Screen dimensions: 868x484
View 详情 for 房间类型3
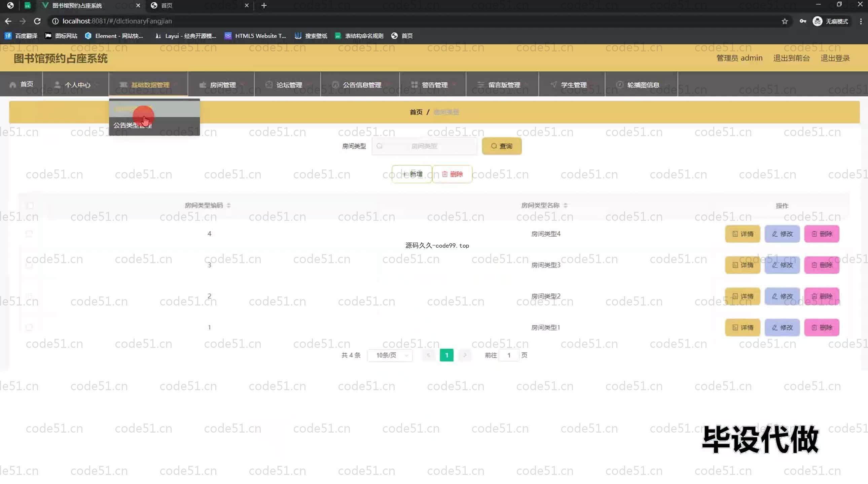(743, 265)
